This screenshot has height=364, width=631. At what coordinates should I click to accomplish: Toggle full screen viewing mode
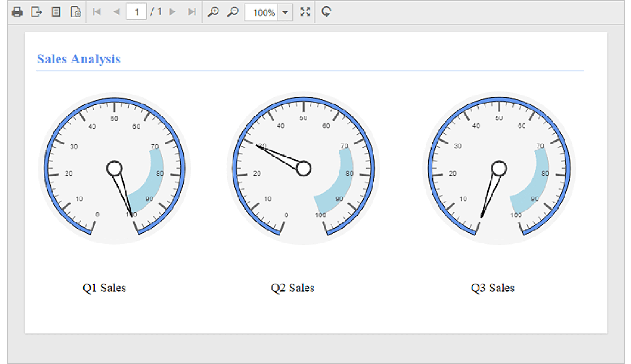click(x=305, y=12)
